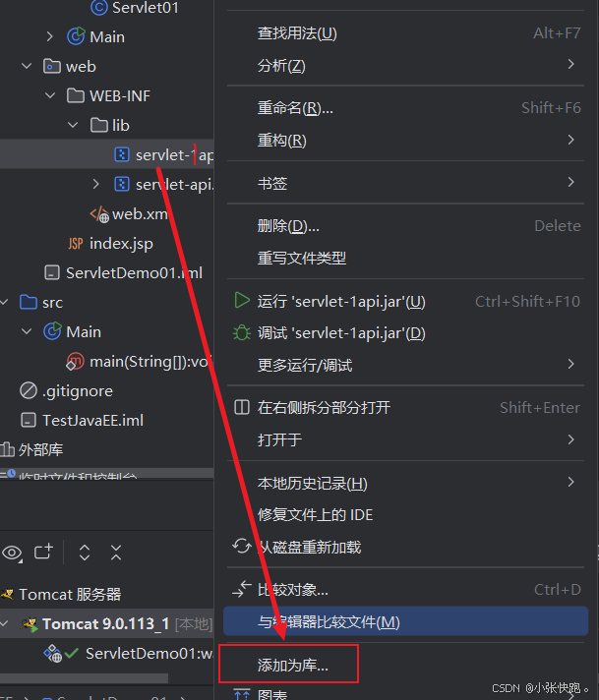Click the eye icon in Services toolbar
Viewport: 599px width, 700px height.
(12, 554)
